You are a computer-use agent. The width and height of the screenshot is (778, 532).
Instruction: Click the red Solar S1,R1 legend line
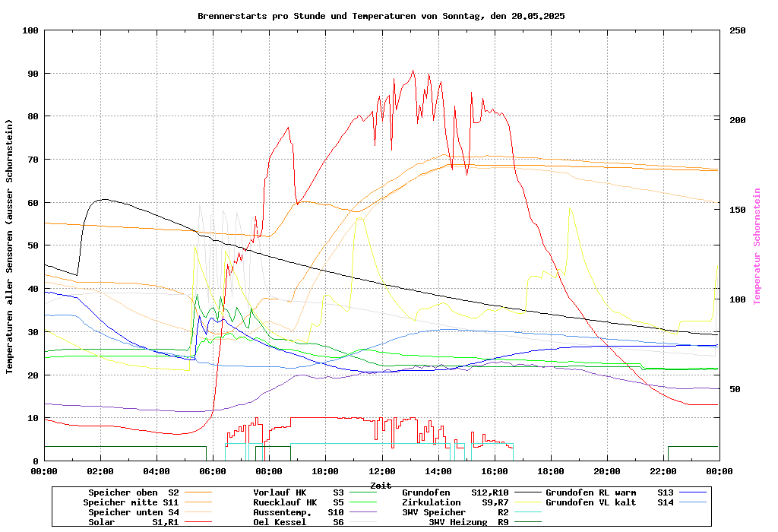[x=197, y=522]
